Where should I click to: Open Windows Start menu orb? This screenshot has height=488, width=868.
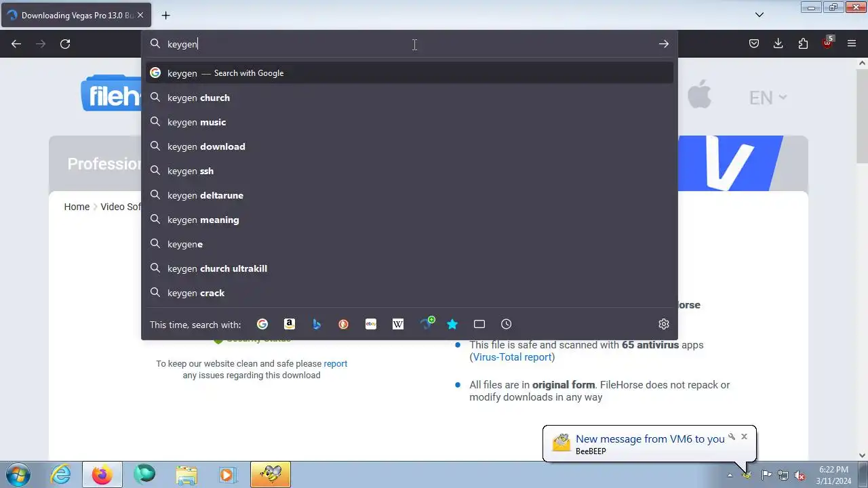point(18,474)
